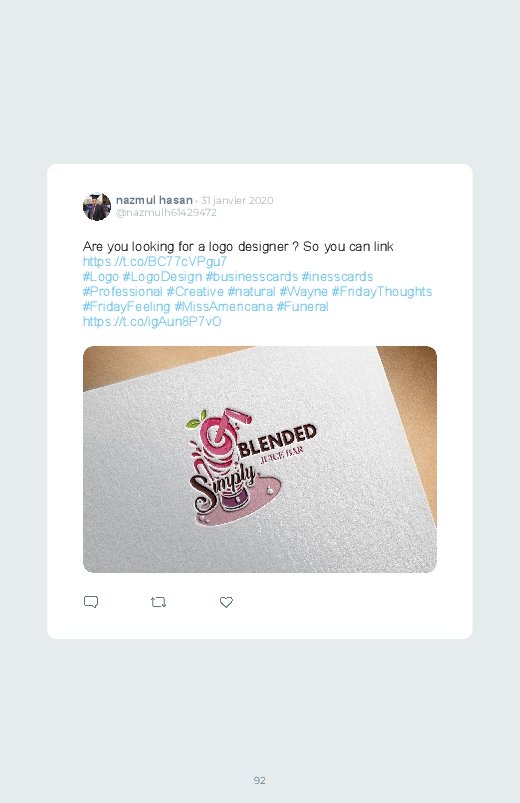Open the #FridayFeeling hashtag

click(x=126, y=307)
